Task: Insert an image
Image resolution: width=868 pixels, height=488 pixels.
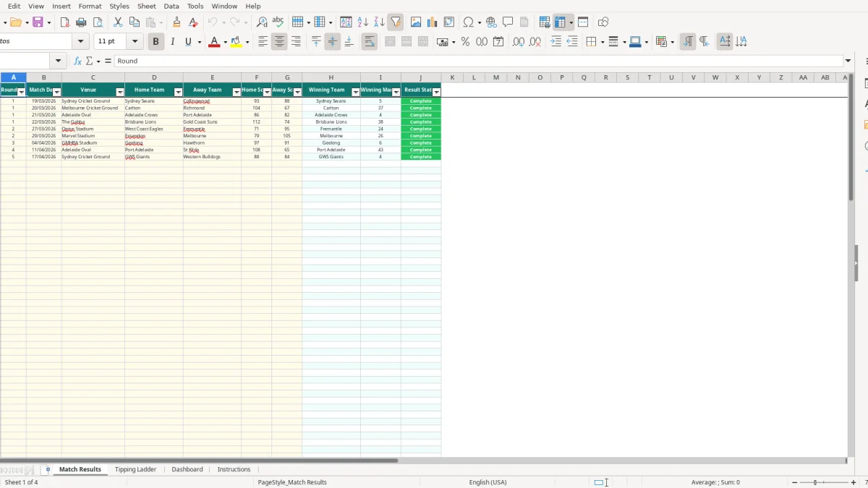Action: (x=416, y=22)
